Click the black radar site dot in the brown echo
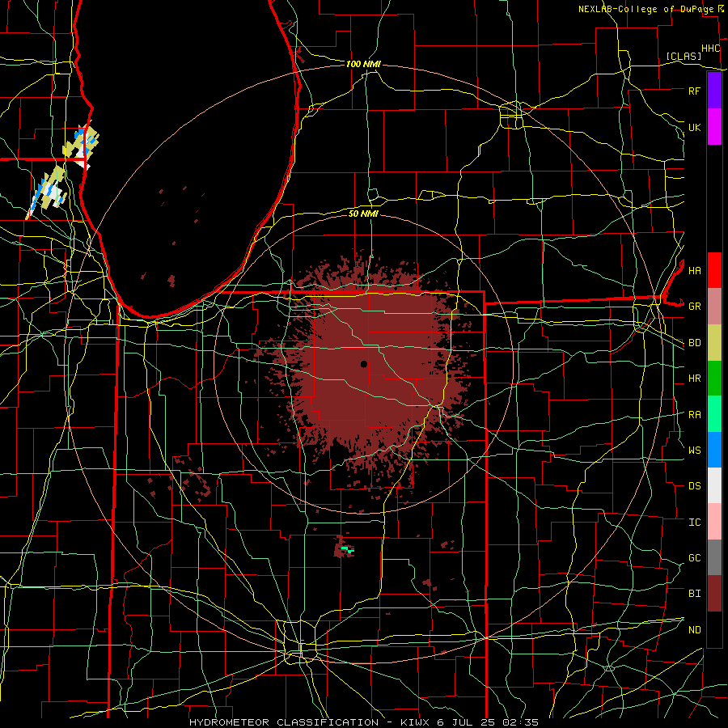Screen dimensions: 728x728 pos(364,364)
